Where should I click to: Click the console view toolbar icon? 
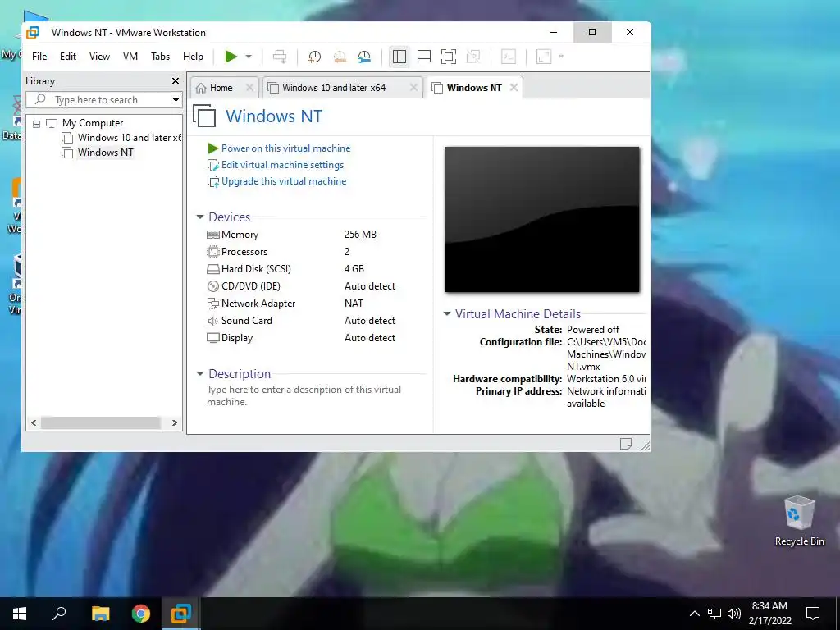point(509,57)
